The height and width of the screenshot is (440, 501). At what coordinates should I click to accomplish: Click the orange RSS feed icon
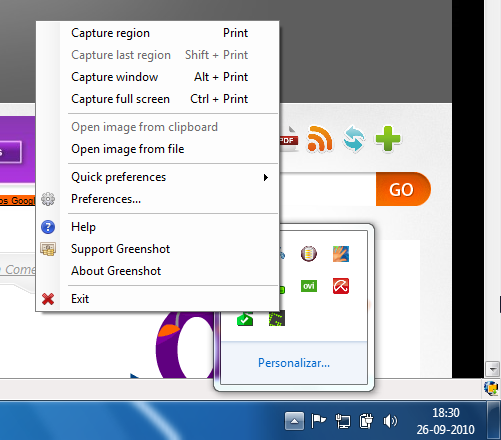(320, 139)
